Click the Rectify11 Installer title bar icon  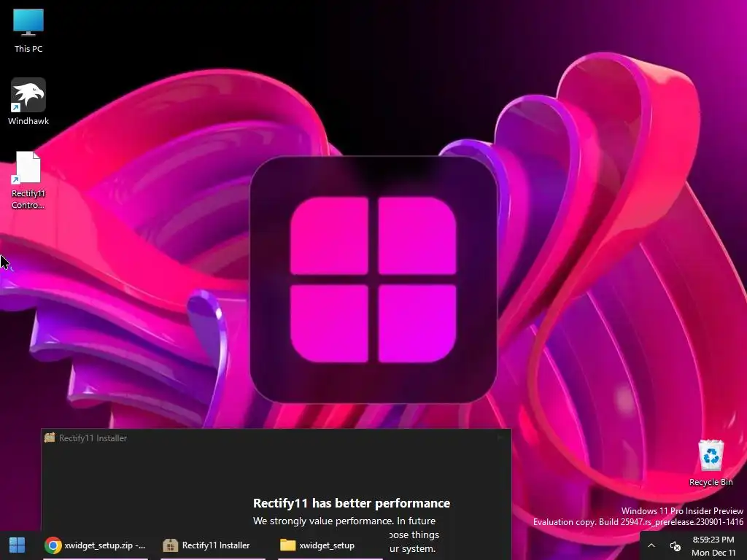click(50, 437)
